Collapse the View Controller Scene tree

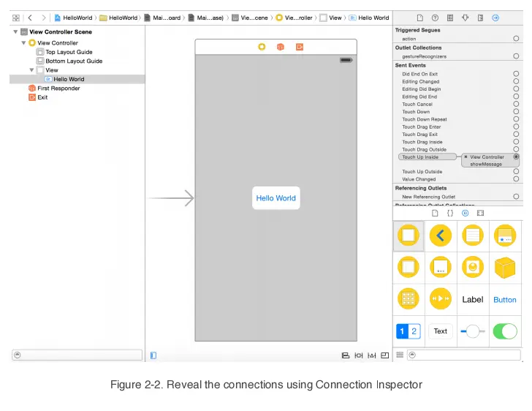pyautogui.click(x=15, y=31)
